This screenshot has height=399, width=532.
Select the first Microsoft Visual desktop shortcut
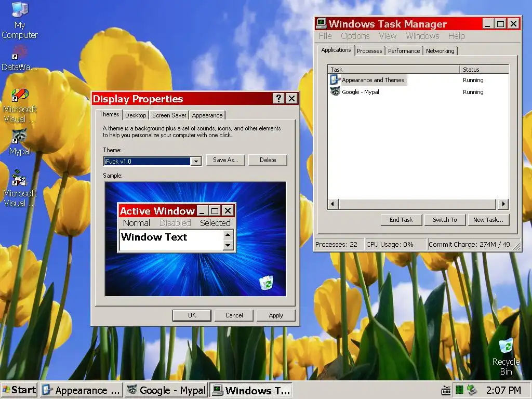click(20, 106)
